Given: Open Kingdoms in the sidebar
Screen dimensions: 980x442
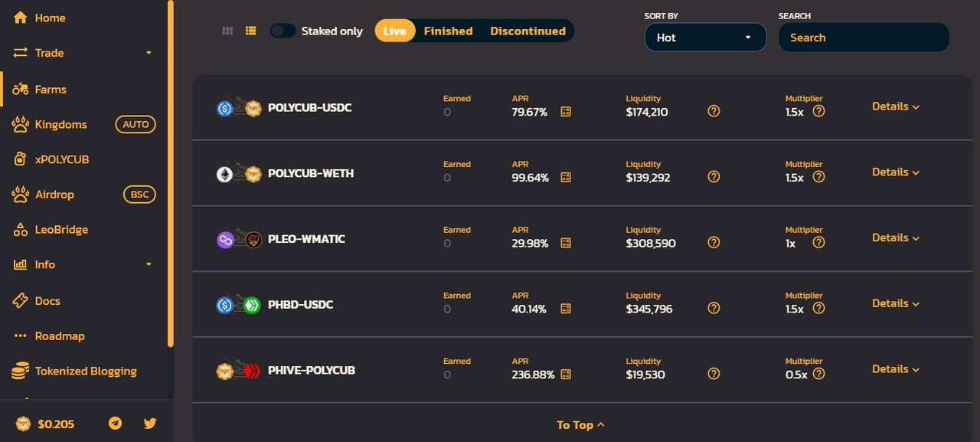Looking at the screenshot, I should coord(60,124).
